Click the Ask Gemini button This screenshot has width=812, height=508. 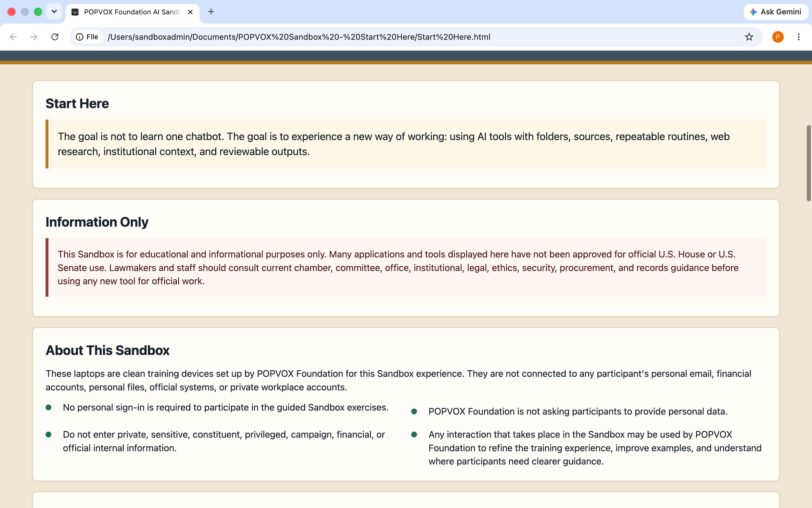776,12
